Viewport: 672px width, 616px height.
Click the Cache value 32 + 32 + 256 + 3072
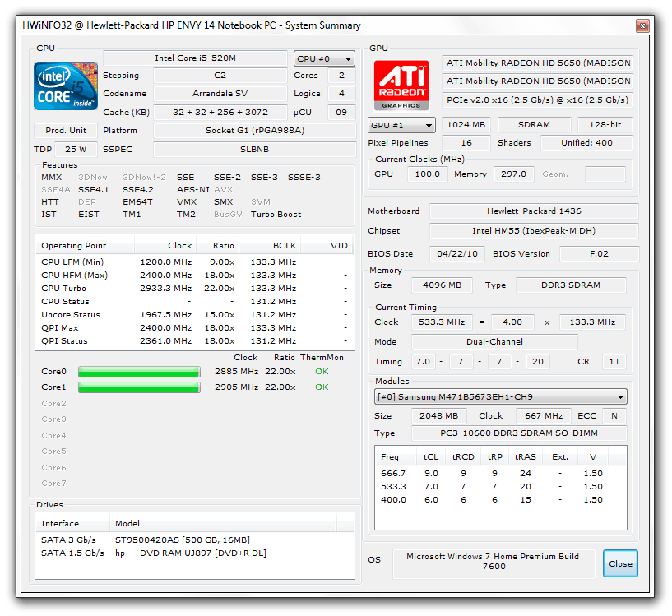[220, 113]
